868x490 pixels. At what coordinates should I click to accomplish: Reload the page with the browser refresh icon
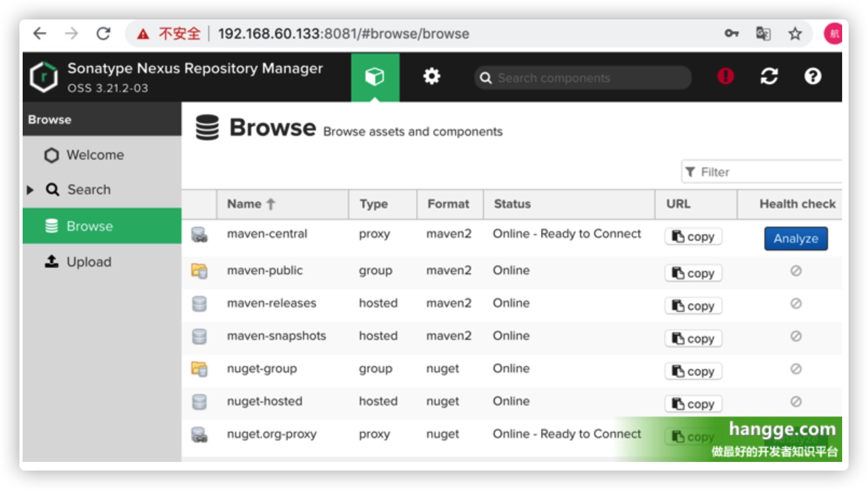pyautogui.click(x=103, y=33)
